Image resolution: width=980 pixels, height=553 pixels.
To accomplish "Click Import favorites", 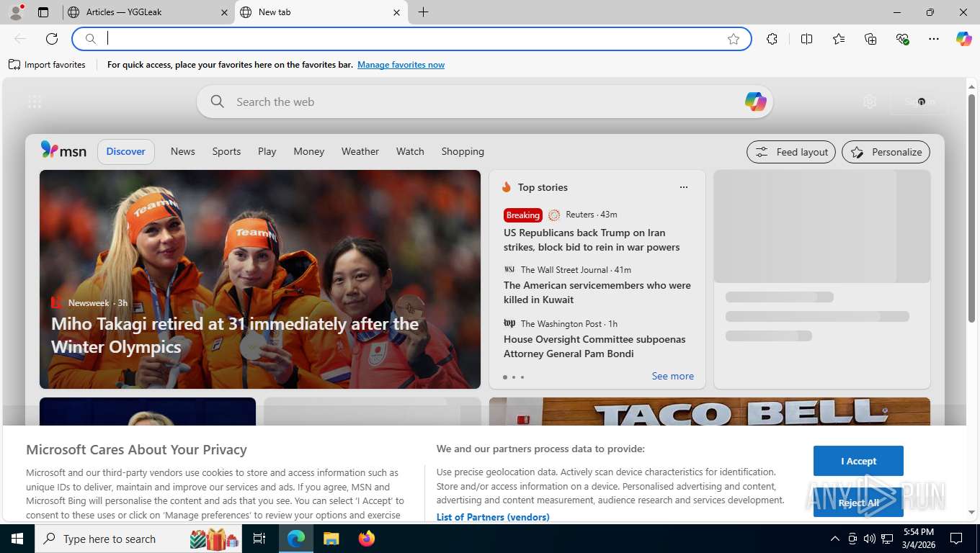I will (48, 65).
